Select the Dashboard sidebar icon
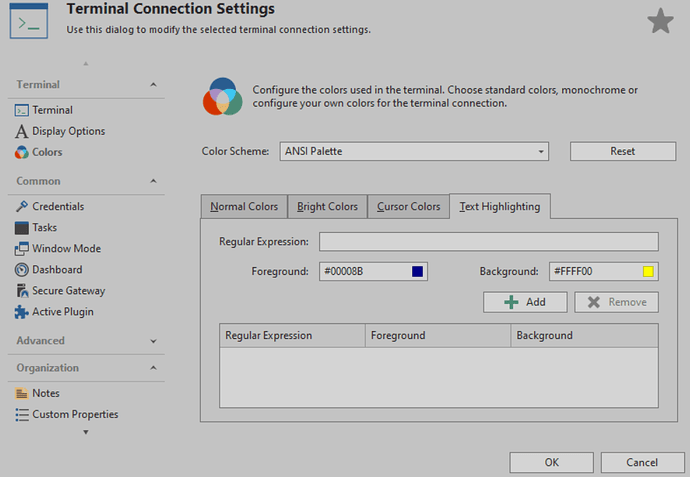The width and height of the screenshot is (690, 477). [23, 269]
